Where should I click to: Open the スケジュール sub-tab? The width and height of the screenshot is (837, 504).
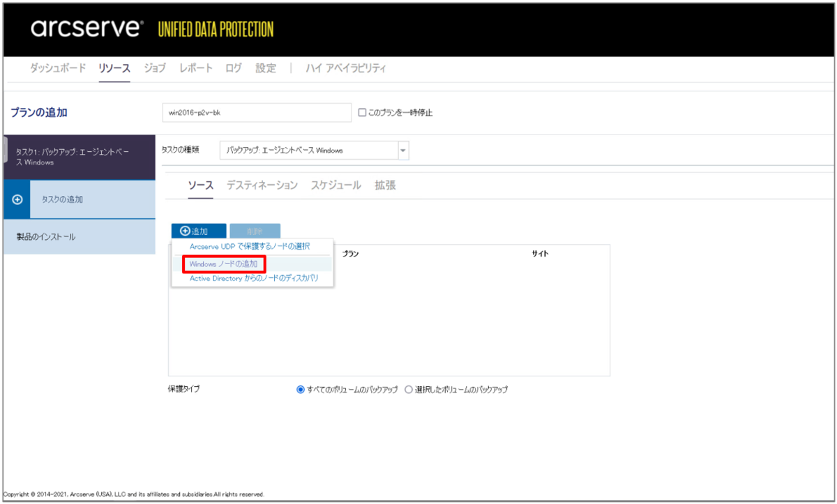(336, 185)
